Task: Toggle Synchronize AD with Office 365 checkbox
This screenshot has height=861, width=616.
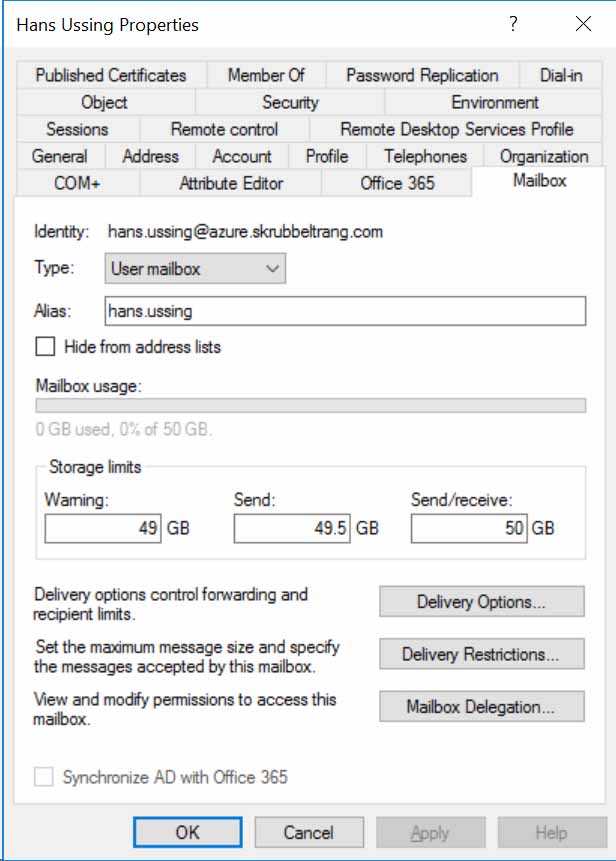Action: click(45, 777)
